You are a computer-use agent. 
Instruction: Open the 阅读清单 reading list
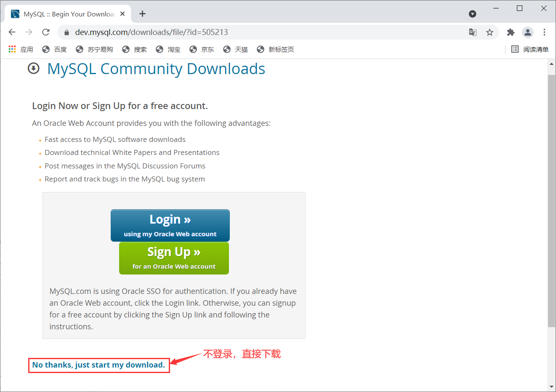530,49
